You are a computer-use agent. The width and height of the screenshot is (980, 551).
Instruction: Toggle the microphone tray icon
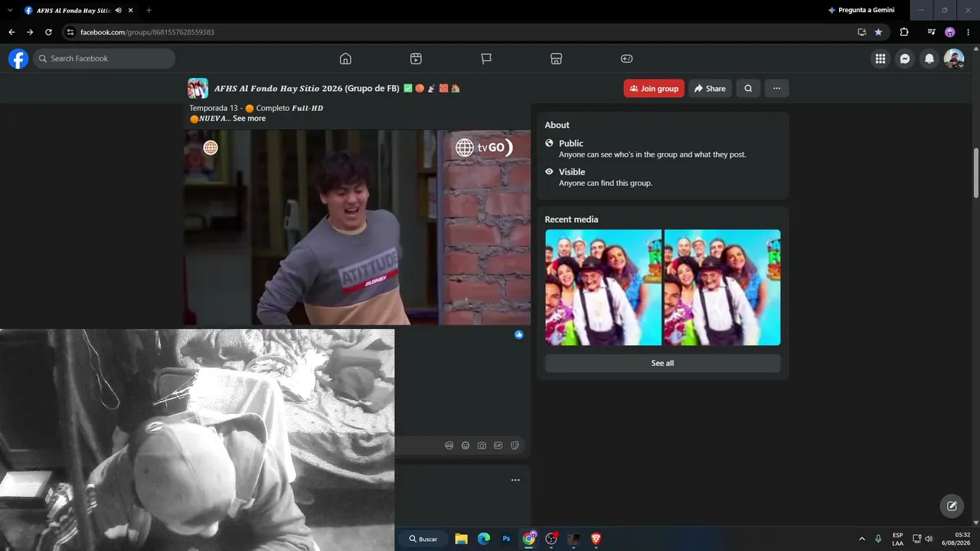(878, 539)
